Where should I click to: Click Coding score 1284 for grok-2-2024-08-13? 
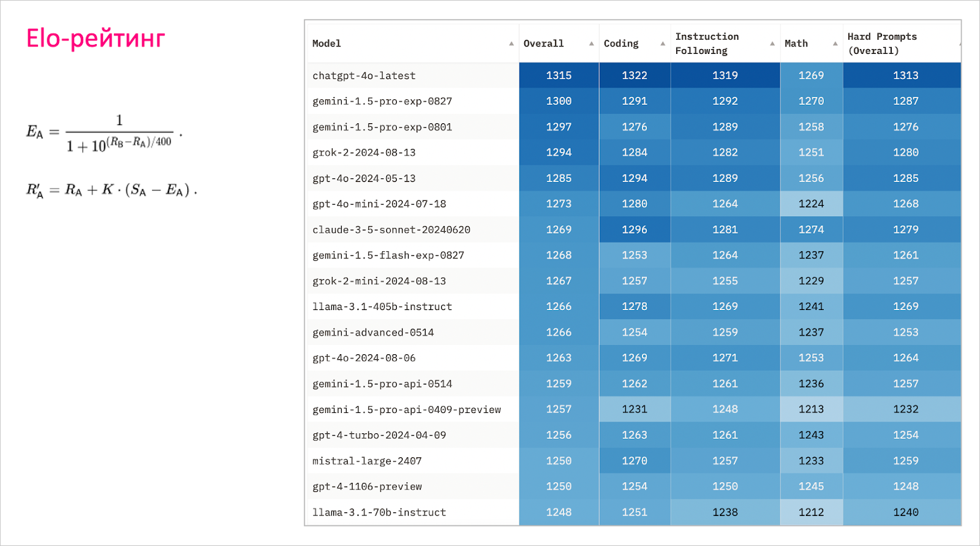tap(635, 153)
